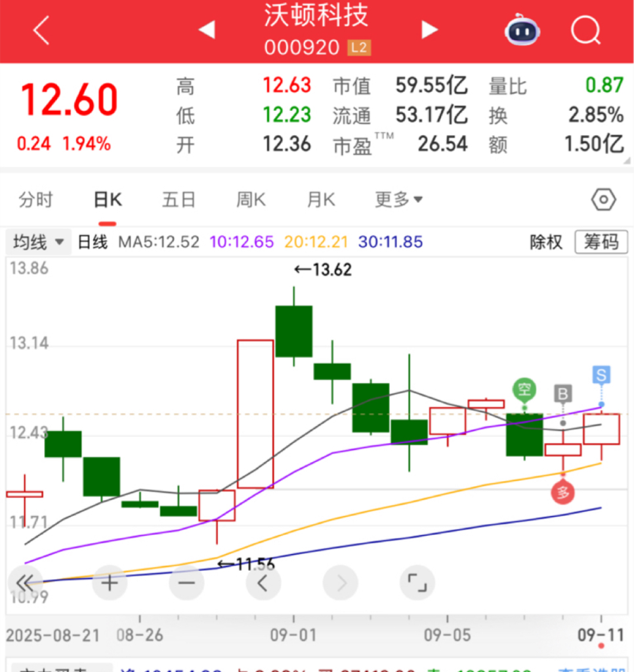Switch to 分时 tab
634x672 pixels.
[35, 199]
